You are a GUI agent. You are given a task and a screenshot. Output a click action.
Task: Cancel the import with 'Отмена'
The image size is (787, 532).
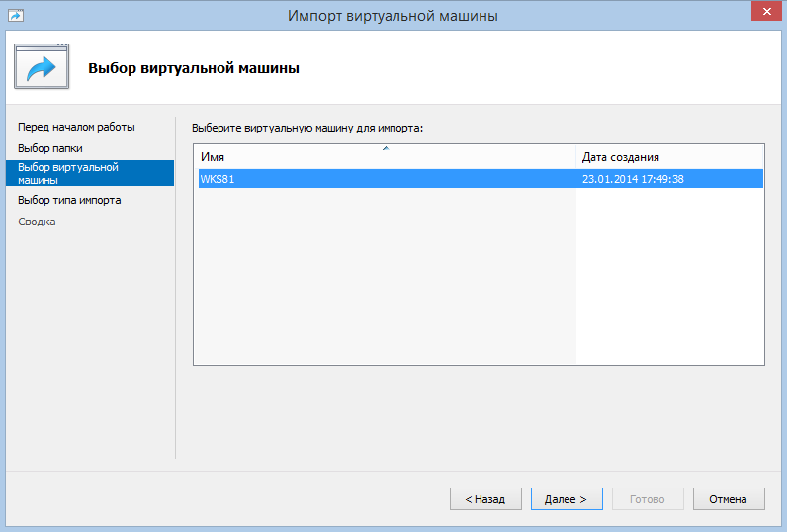[x=728, y=499]
